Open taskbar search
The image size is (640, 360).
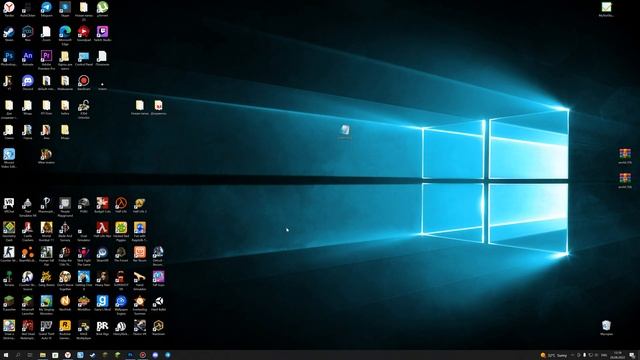click(x=18, y=355)
